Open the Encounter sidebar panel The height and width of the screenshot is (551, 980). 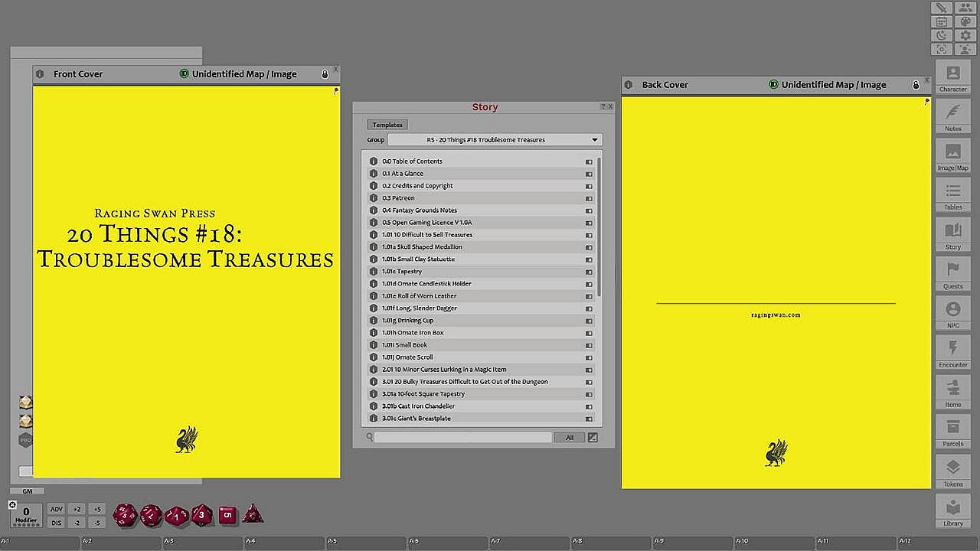[953, 354]
